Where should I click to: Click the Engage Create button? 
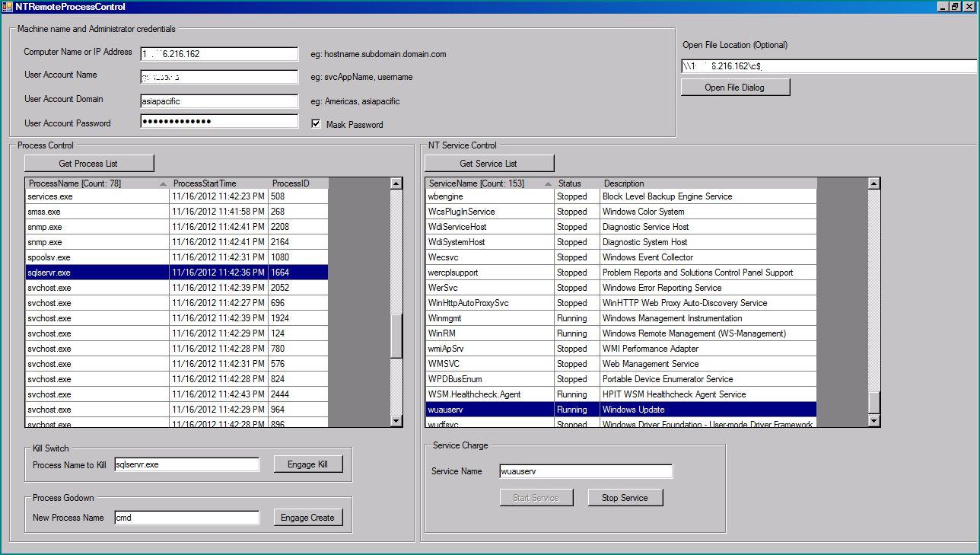pyautogui.click(x=308, y=518)
